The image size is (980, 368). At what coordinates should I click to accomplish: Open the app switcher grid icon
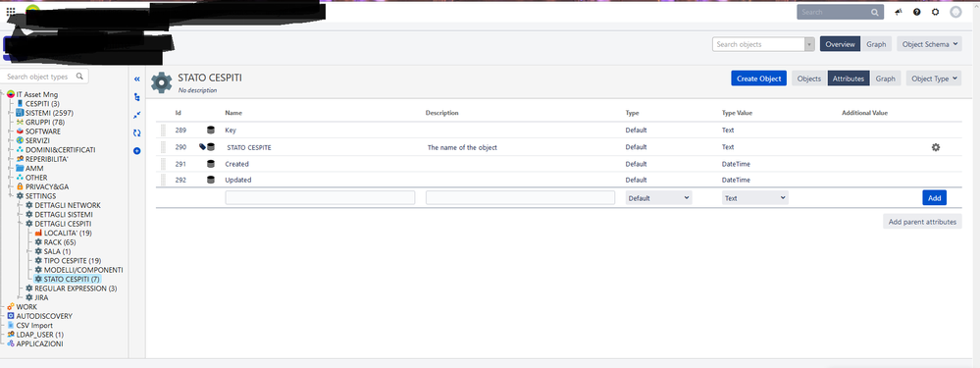click(x=11, y=11)
